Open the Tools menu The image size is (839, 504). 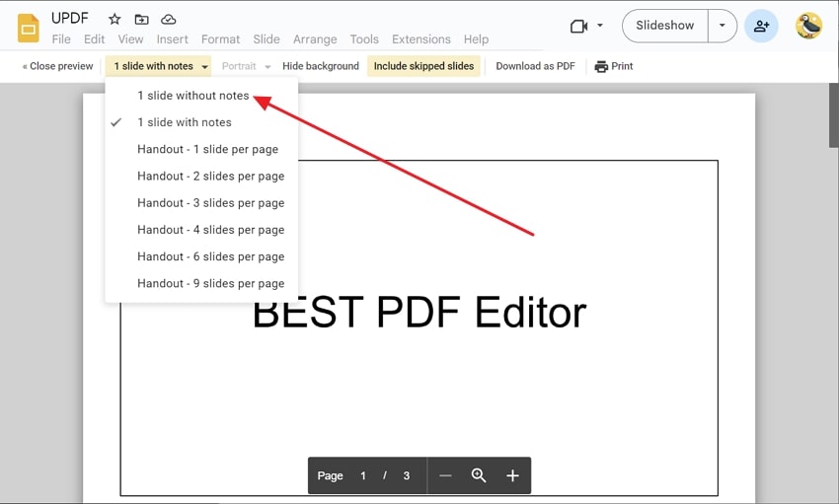364,39
